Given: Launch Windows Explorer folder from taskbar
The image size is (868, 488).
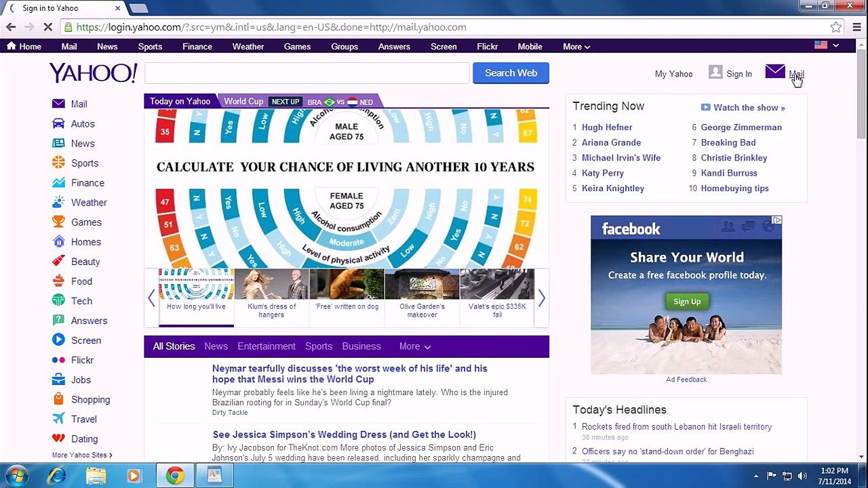Looking at the screenshot, I should pos(96,476).
